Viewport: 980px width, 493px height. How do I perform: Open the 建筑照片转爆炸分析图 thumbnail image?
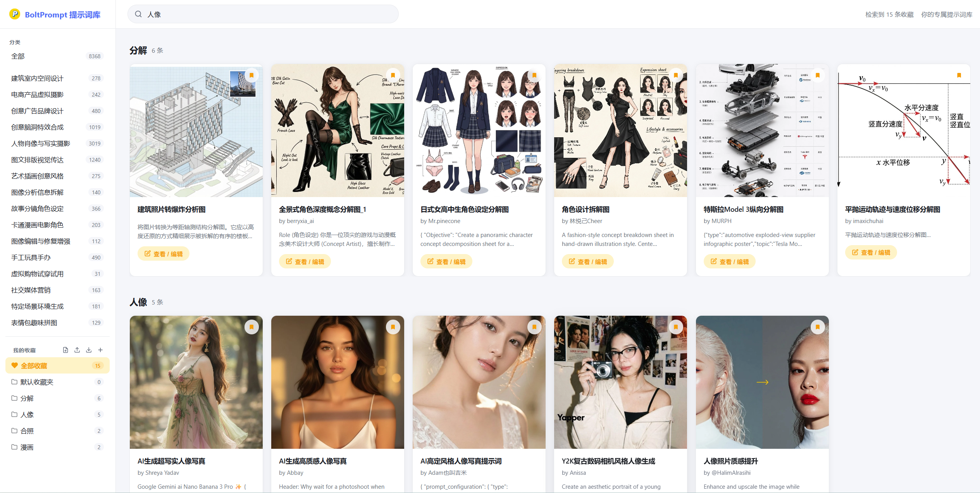click(196, 130)
